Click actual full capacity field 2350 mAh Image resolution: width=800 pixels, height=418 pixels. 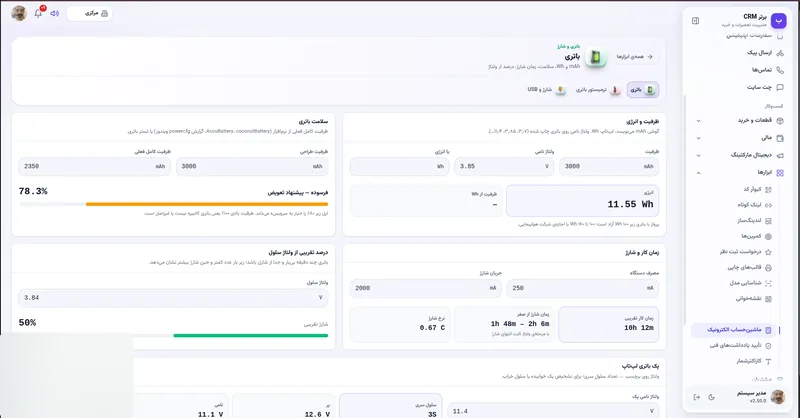pos(95,166)
